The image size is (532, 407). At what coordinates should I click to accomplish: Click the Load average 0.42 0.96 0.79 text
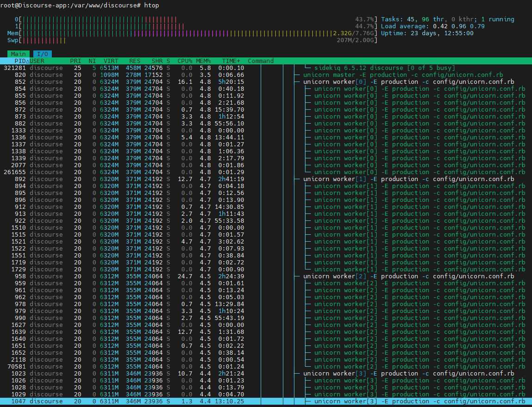433,26
